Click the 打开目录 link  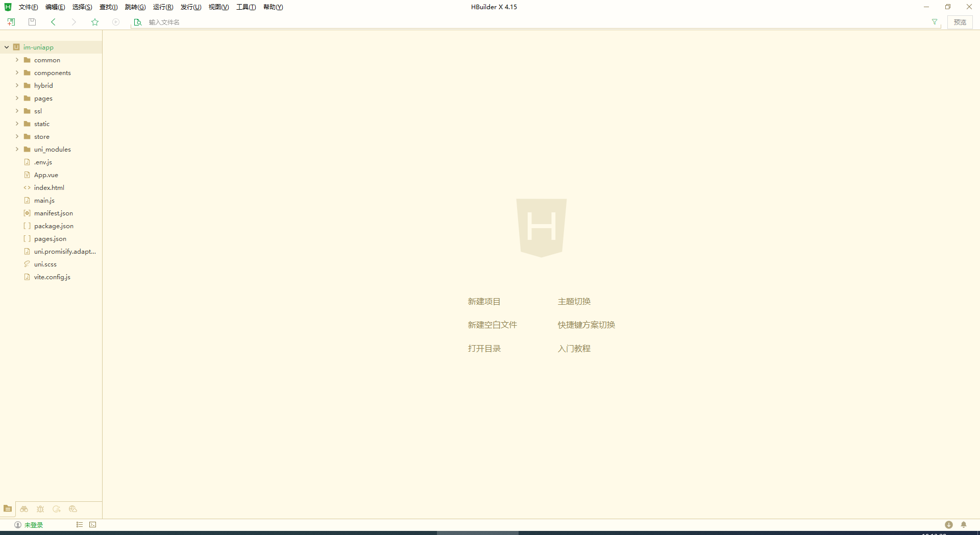(484, 349)
